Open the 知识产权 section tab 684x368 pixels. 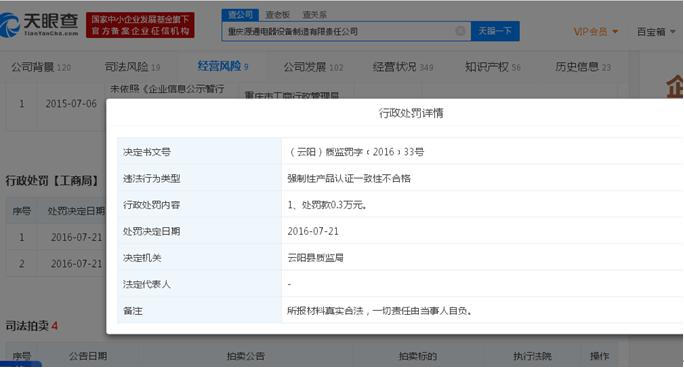click(x=493, y=67)
